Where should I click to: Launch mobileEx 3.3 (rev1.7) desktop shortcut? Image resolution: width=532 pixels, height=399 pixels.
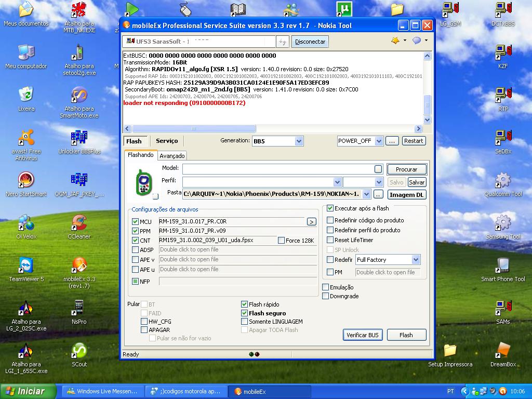[x=79, y=273]
